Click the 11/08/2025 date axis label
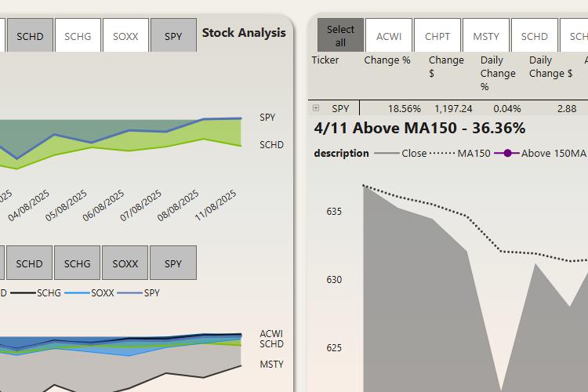Image resolution: width=588 pixels, height=392 pixels. [x=216, y=205]
